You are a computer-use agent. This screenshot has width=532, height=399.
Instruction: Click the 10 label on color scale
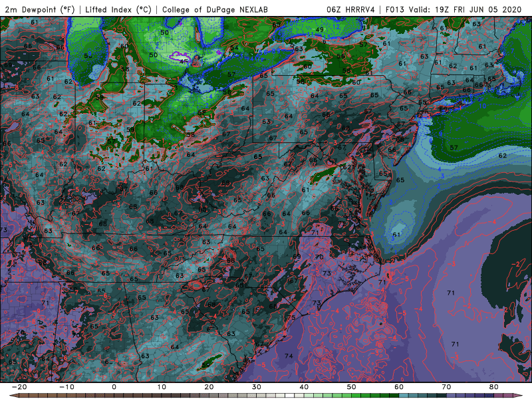[x=162, y=387]
